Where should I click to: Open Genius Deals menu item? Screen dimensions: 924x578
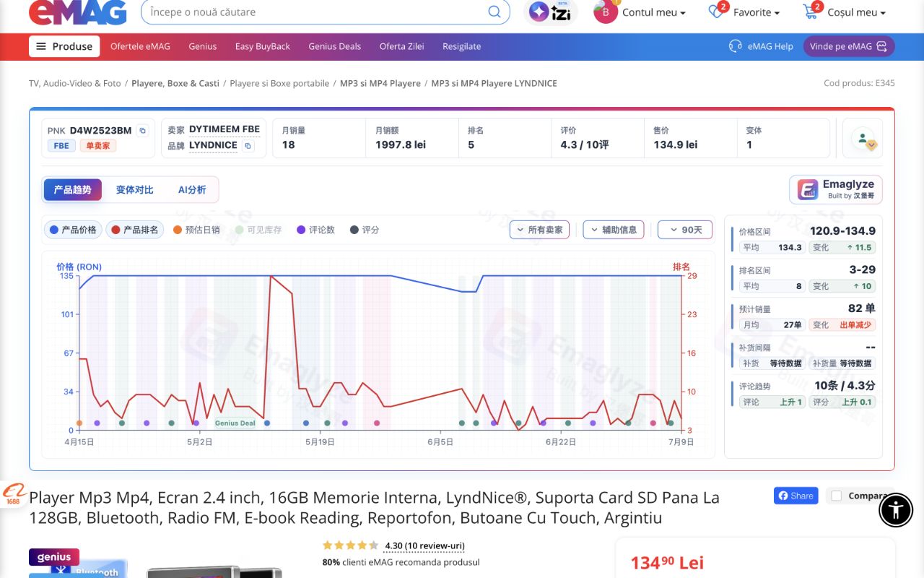click(334, 46)
